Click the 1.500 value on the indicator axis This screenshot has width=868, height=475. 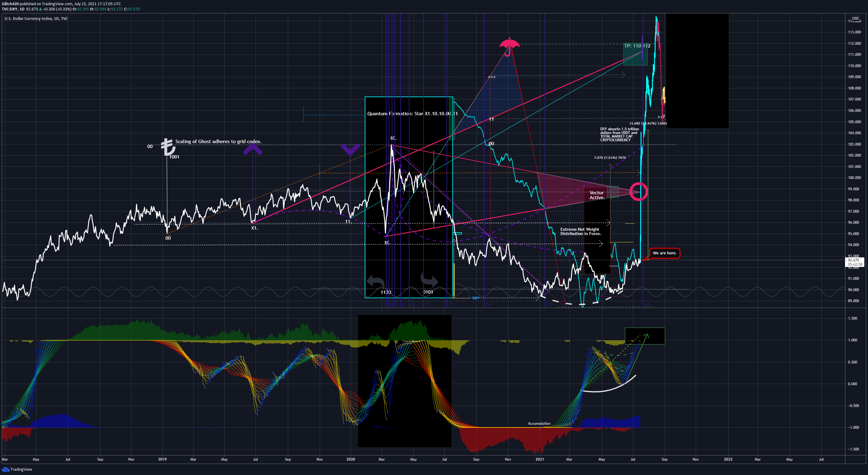pos(852,318)
